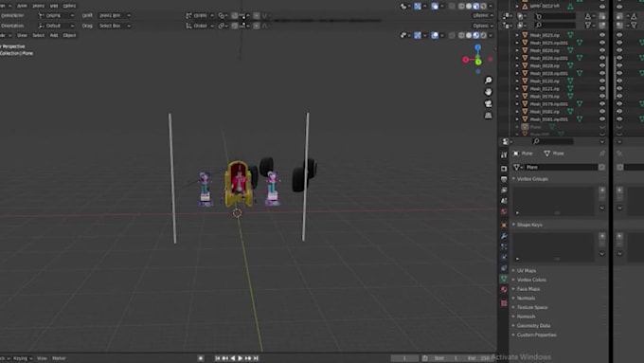Toggle X-ray mode in viewport header
This screenshot has height=363, width=644.
click(452, 35)
